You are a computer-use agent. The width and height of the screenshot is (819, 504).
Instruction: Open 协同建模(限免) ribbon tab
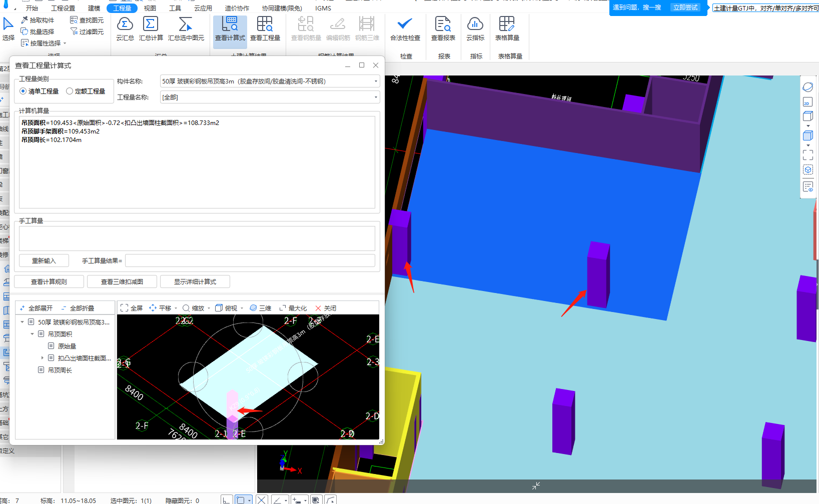(x=282, y=8)
